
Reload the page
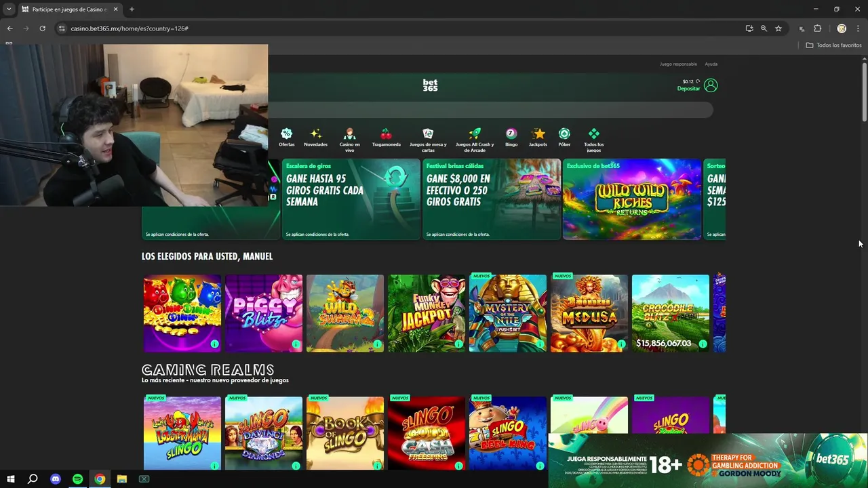(42, 28)
